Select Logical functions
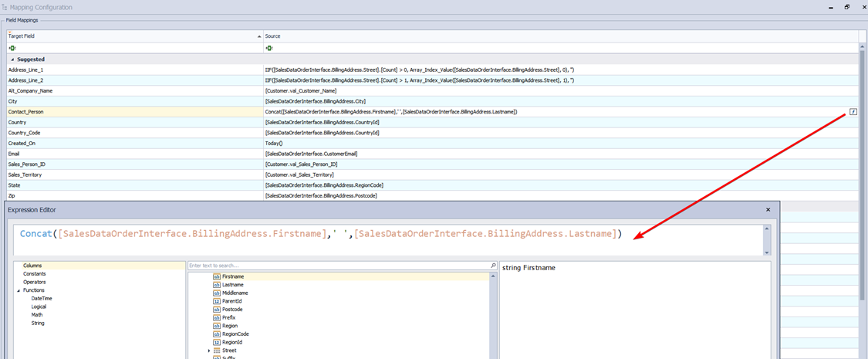This screenshot has height=359, width=868. (39, 307)
